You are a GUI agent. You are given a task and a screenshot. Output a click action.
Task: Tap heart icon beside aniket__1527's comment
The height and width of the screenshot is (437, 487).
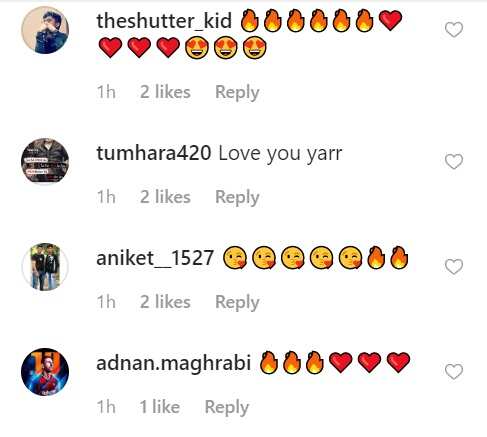point(454,267)
